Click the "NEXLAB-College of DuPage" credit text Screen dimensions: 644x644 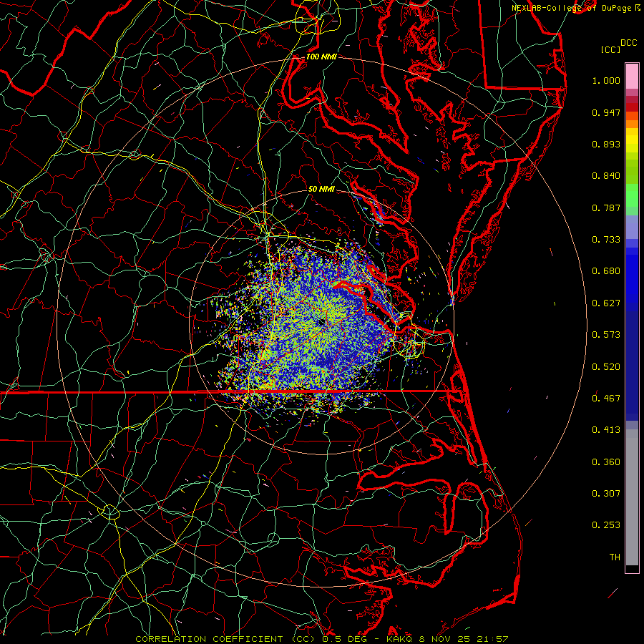[571, 8]
